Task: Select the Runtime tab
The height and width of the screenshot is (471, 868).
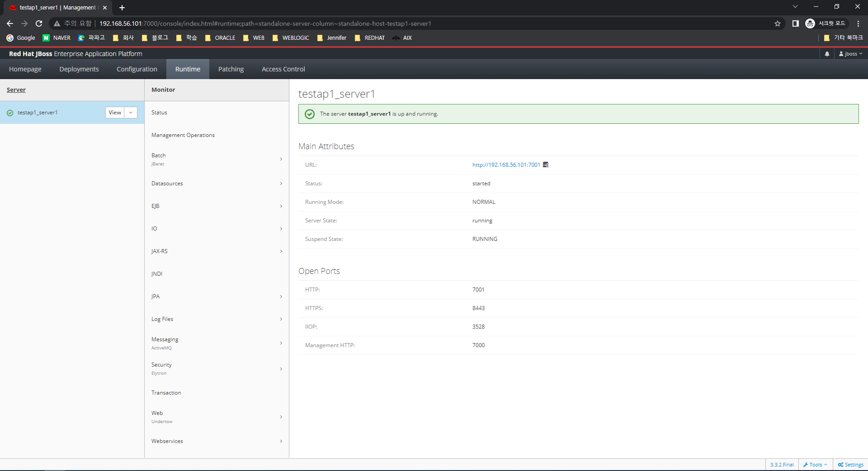Action: tap(188, 69)
